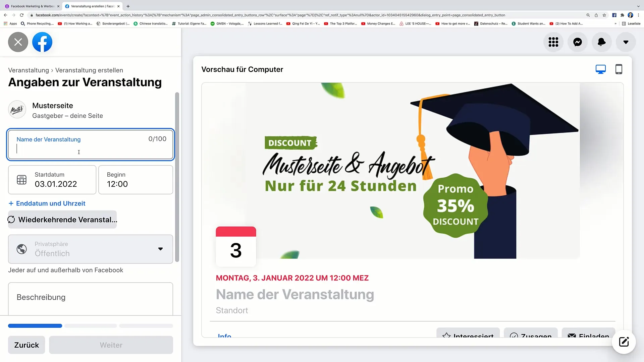Open Phone Recycling bookmark
The height and width of the screenshot is (362, 644).
click(37, 24)
